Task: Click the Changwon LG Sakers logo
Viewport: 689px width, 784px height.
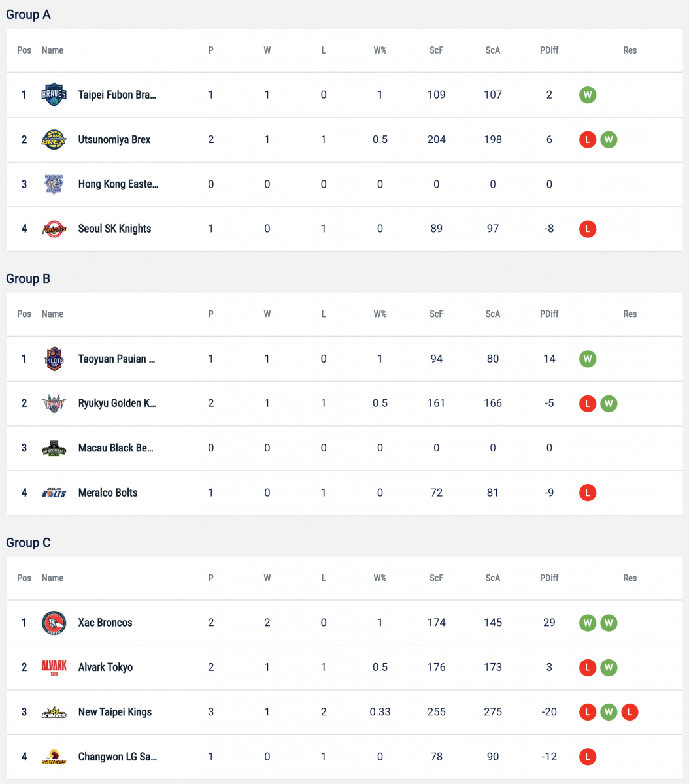Action: coord(54,757)
